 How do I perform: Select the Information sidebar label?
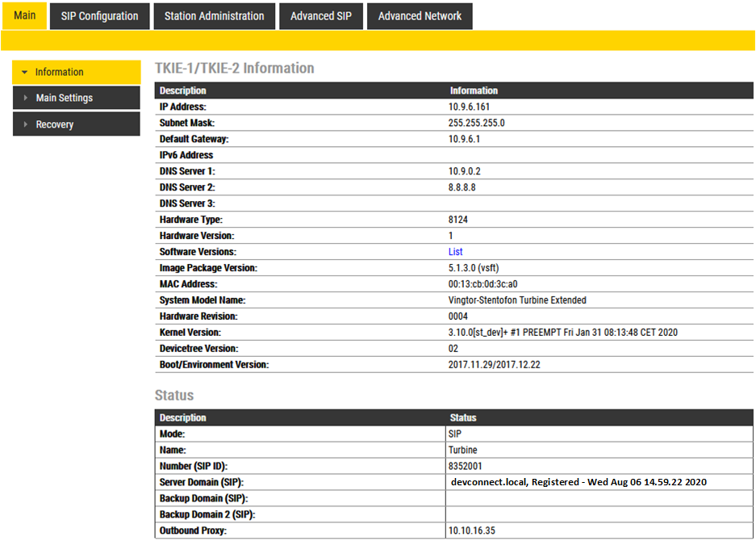tap(59, 73)
